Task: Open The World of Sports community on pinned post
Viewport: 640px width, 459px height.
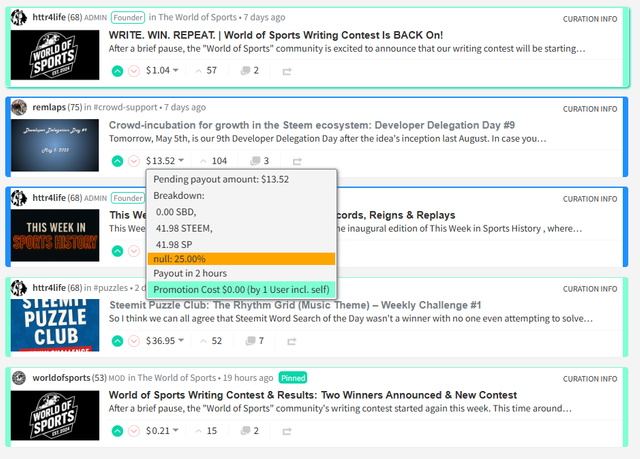Action: click(x=177, y=378)
